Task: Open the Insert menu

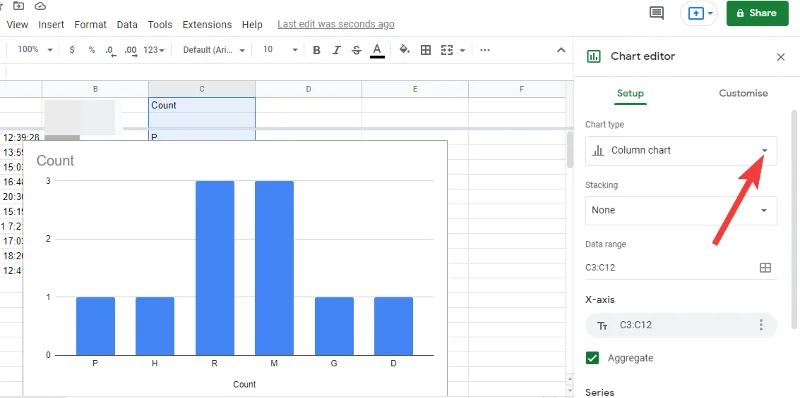Action: coord(51,24)
